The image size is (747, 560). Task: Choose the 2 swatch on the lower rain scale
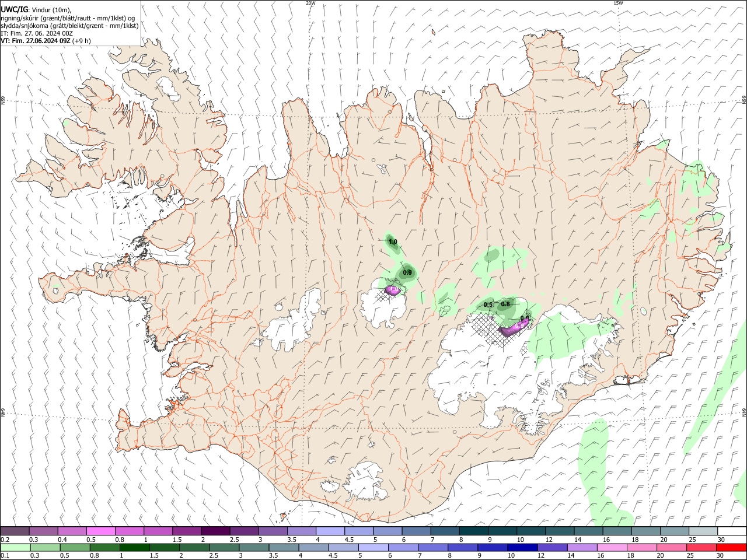click(195, 548)
